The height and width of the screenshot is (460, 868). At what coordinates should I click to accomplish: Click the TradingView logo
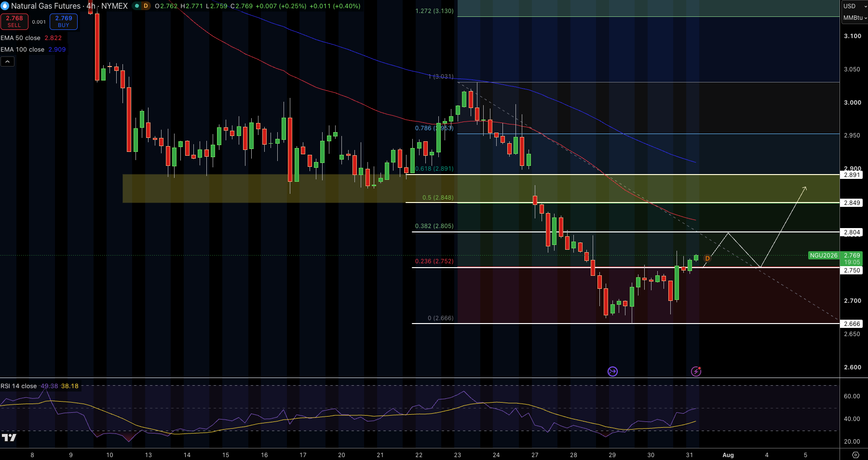(x=9, y=438)
